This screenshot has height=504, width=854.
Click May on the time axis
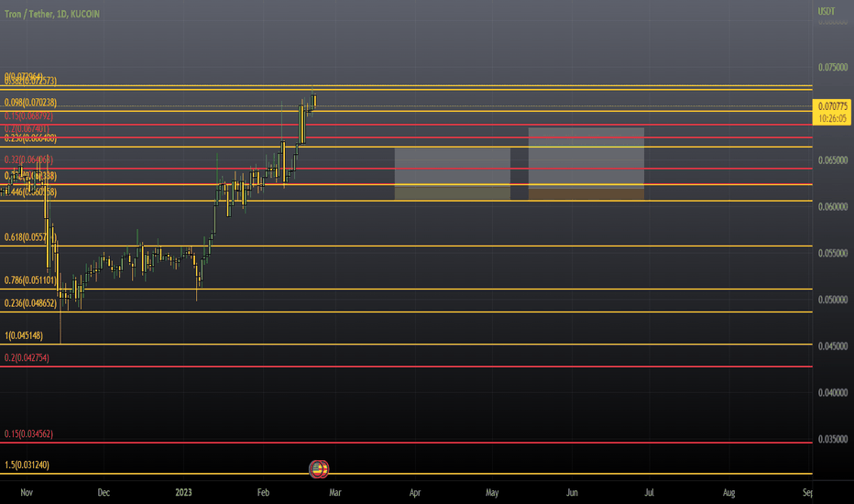(x=492, y=493)
